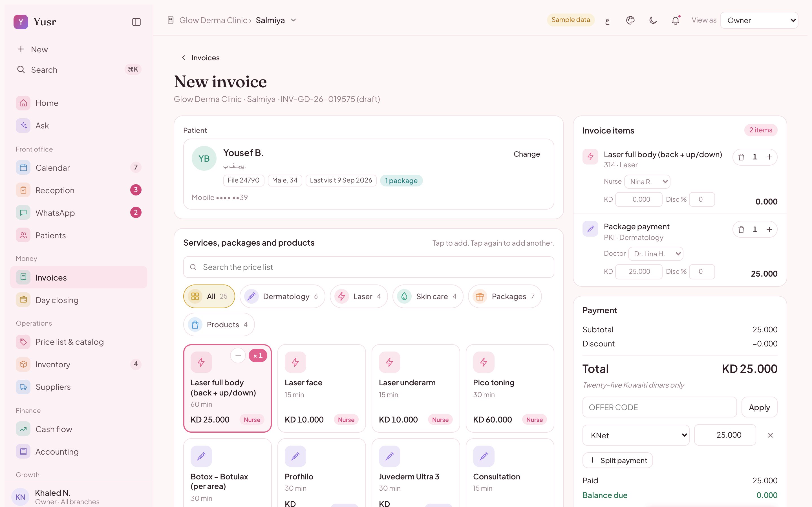Toggle dark mode moon icon

tap(653, 21)
